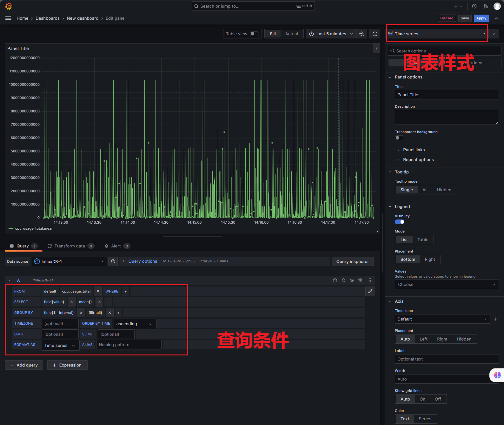Open the user profile avatar

click(497, 6)
